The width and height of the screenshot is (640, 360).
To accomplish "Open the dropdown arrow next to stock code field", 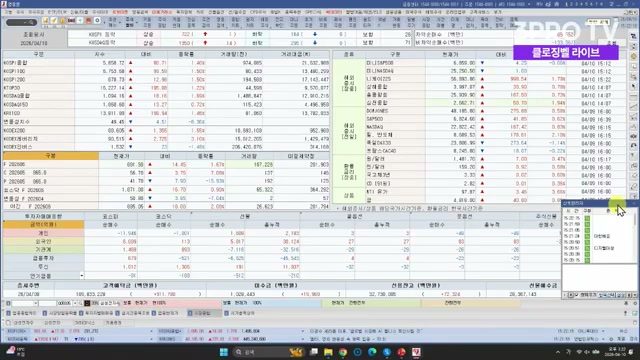I will coord(75,303).
